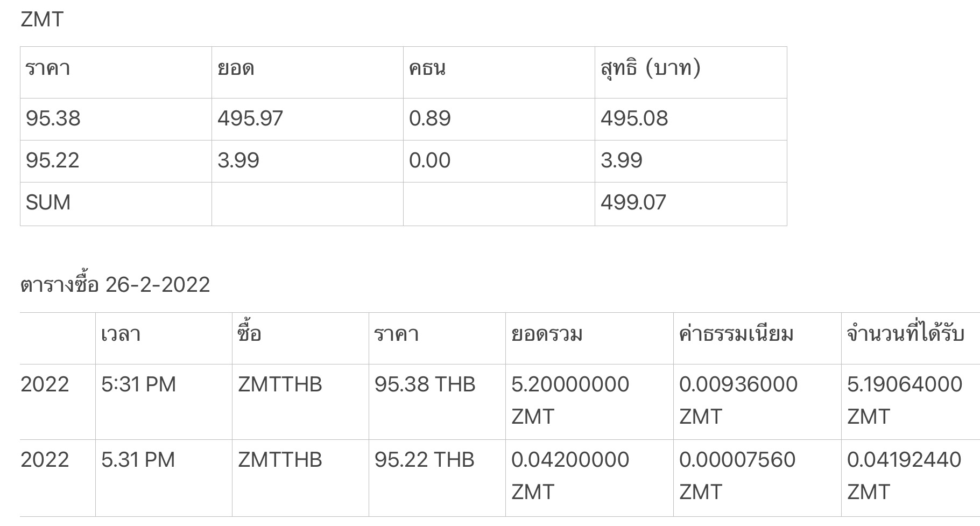
Task: Click the 495.08 net cell
Action: tap(690, 119)
